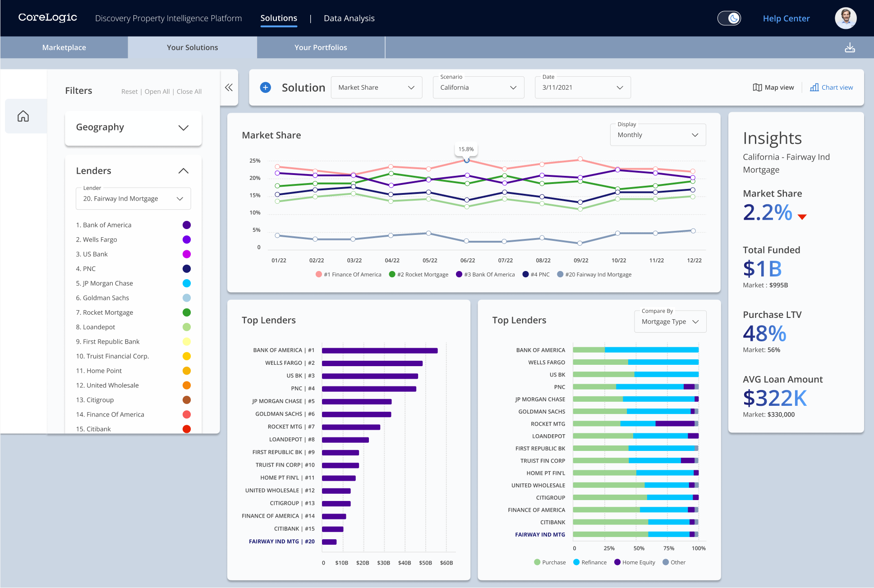
Task: Click the Map view icon
Action: coord(757,87)
